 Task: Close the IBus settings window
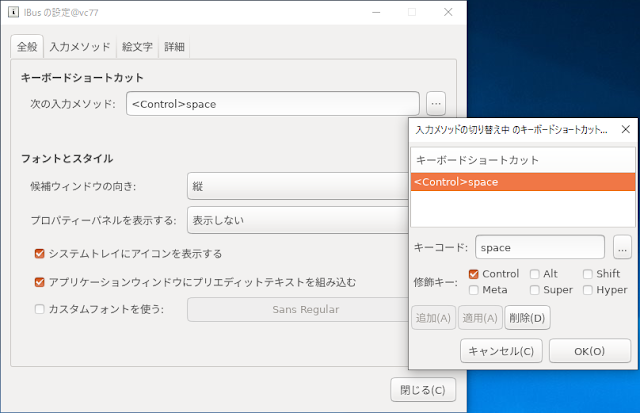point(448,12)
